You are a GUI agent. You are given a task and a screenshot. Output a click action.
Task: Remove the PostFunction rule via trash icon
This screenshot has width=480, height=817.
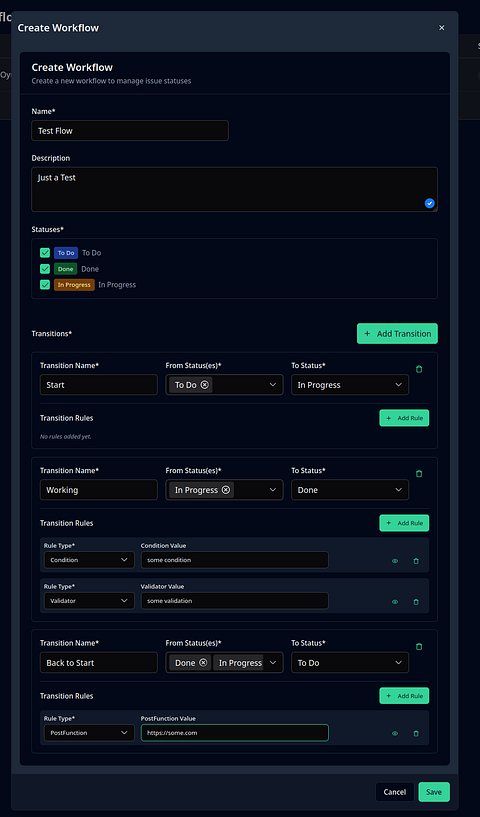coord(416,734)
